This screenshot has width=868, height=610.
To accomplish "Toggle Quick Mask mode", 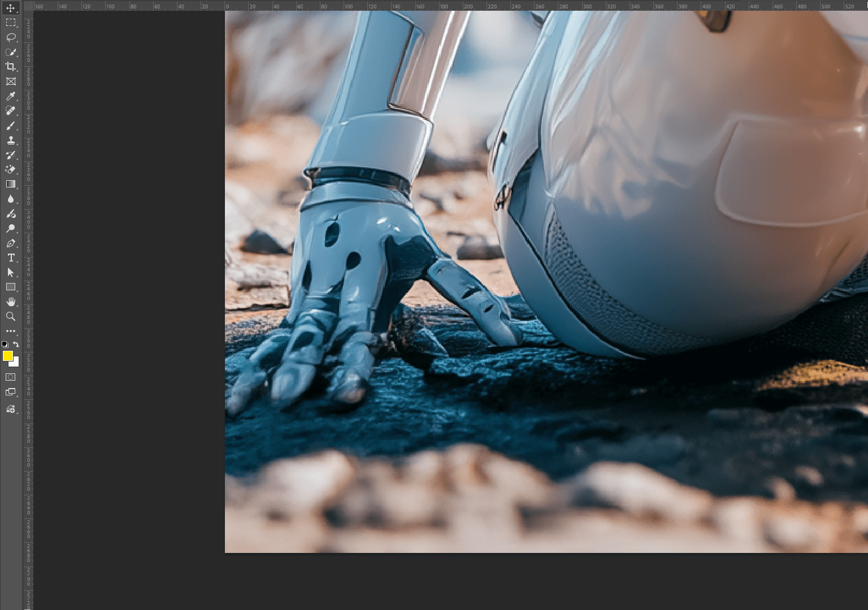I will coord(10,377).
